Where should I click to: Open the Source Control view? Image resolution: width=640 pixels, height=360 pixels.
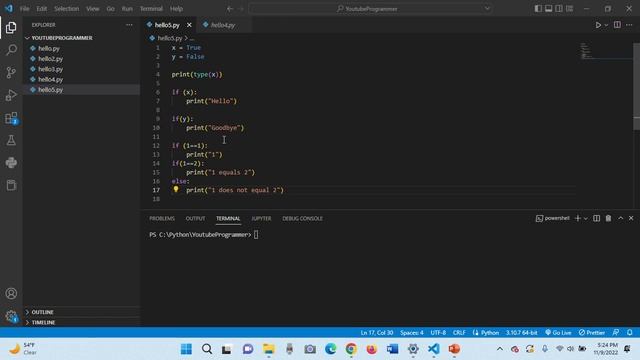[x=11, y=73]
